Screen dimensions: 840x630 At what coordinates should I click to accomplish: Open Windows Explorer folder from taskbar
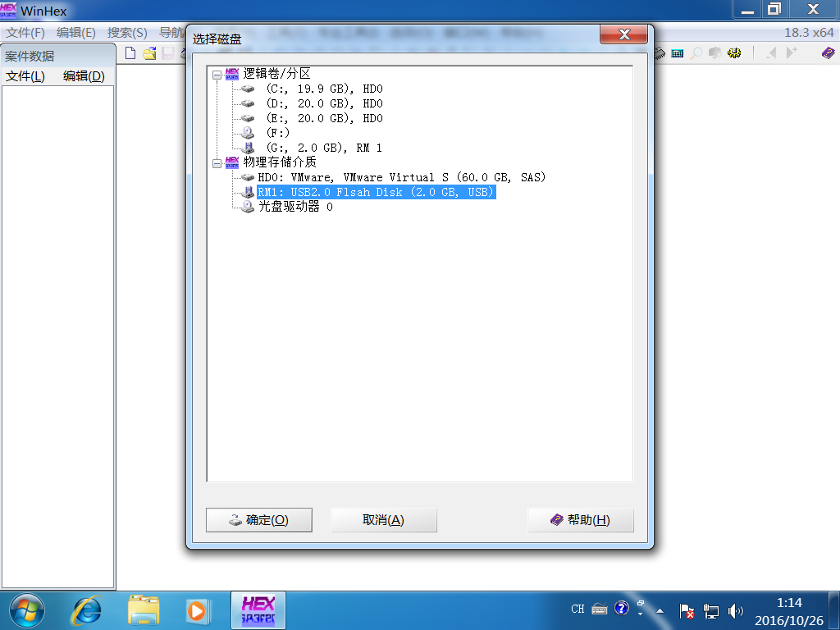[144, 610]
